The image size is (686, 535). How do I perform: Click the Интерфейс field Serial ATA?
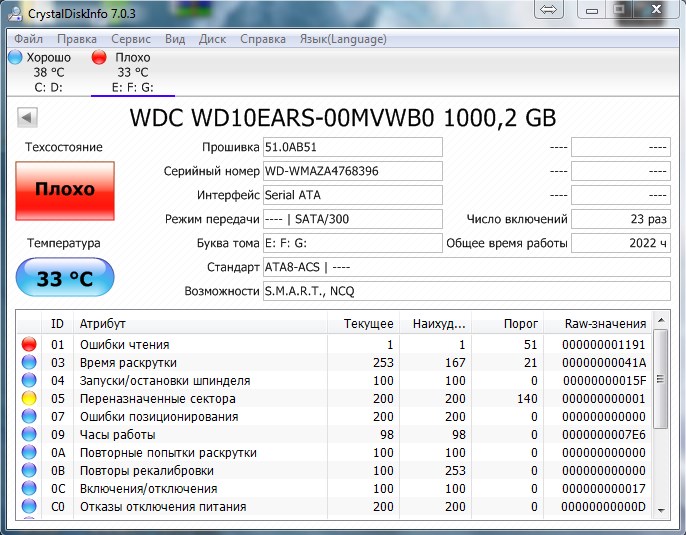coord(353,195)
